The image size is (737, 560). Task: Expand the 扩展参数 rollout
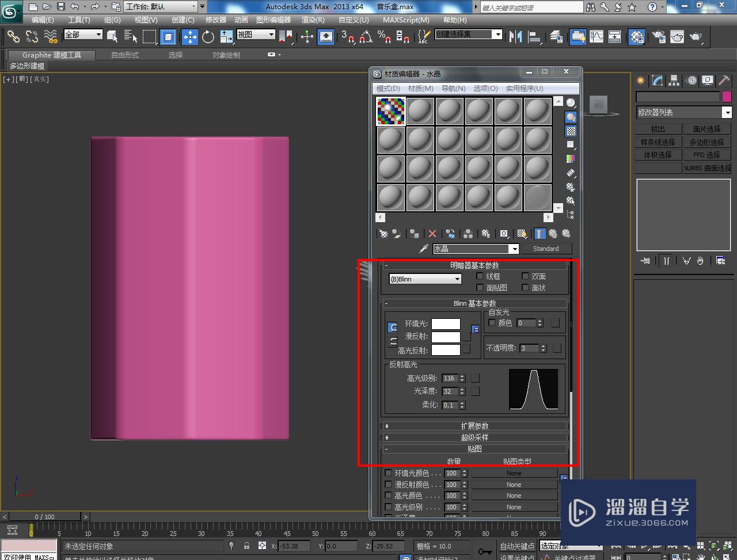tap(474, 426)
